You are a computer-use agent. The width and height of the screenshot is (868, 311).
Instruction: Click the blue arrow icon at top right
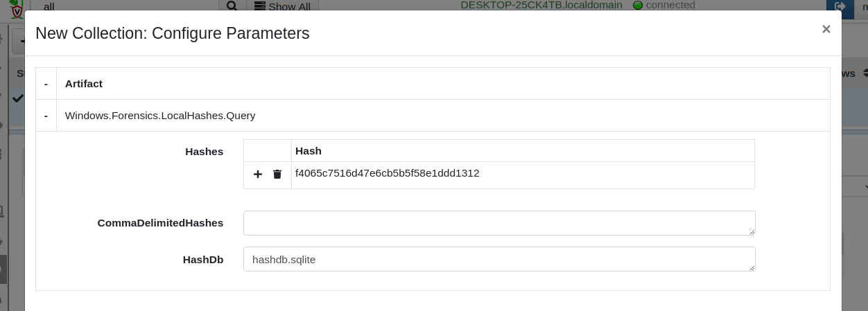[x=840, y=6]
